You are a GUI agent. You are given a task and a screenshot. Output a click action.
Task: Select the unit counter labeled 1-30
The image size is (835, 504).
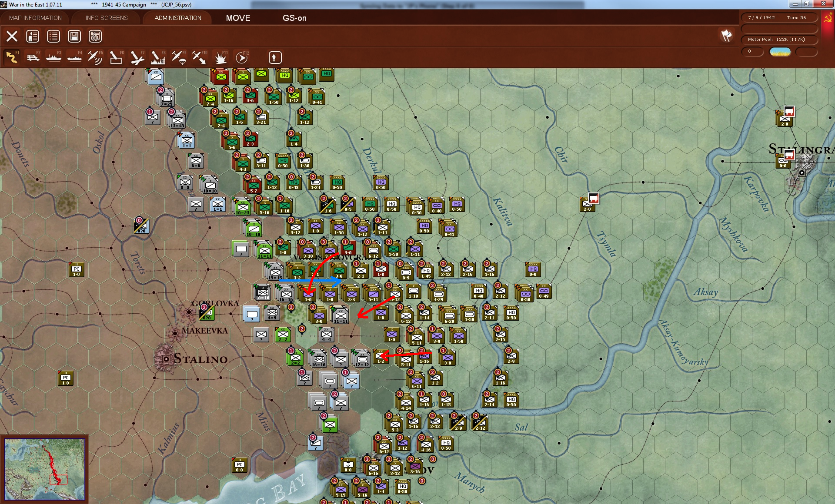(x=305, y=161)
